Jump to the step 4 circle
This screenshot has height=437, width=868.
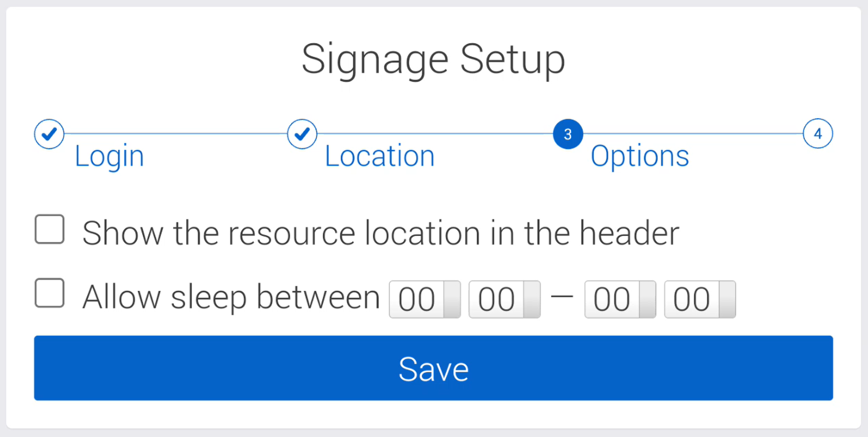(818, 134)
